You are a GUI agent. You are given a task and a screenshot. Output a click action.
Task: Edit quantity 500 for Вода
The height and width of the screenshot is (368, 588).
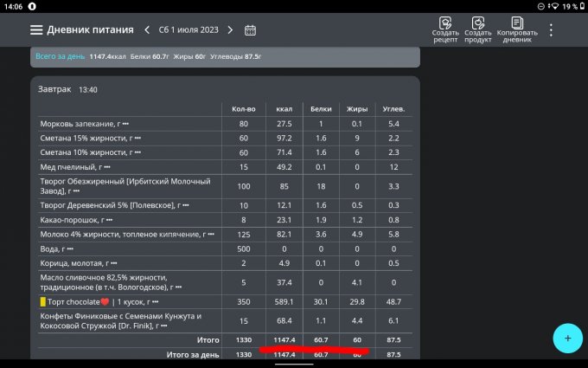(x=244, y=249)
